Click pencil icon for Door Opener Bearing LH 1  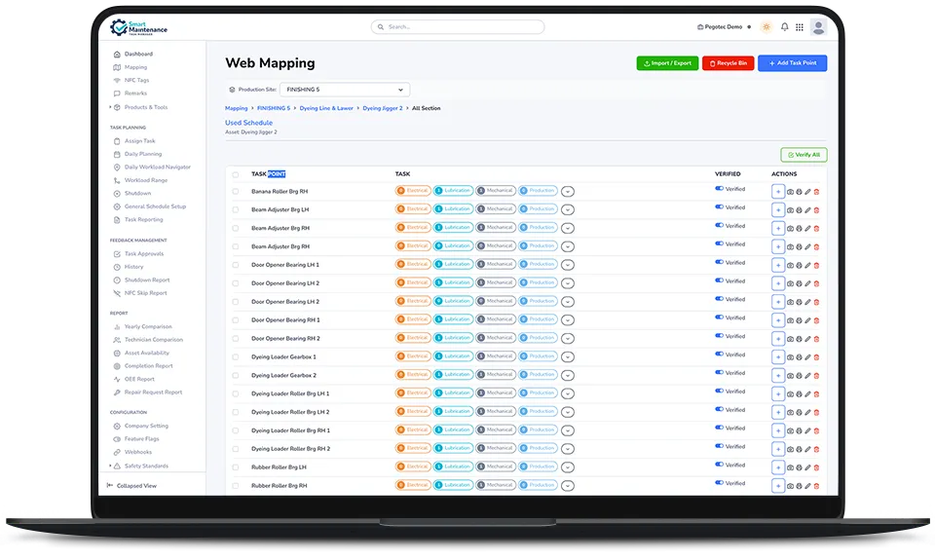tap(807, 265)
